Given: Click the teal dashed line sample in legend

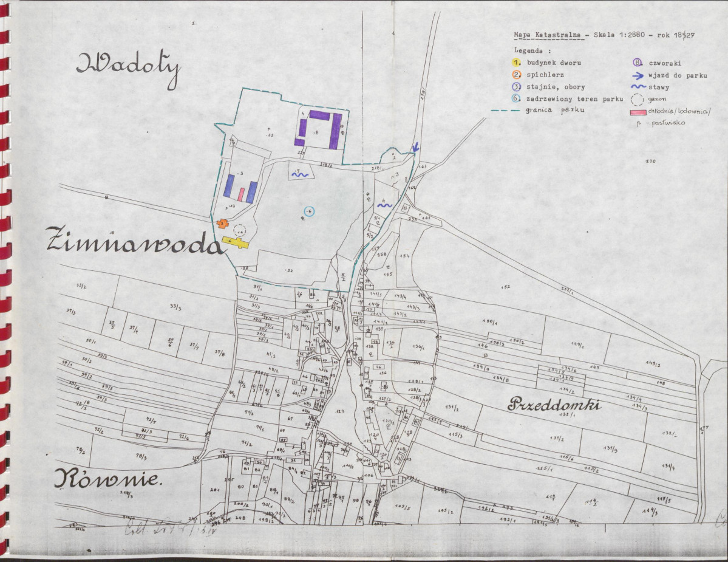Looking at the screenshot, I should click(505, 111).
